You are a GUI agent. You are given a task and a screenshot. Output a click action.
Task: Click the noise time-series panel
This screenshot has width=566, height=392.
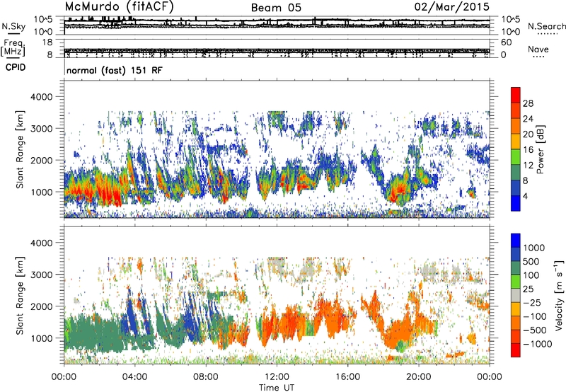[277, 25]
